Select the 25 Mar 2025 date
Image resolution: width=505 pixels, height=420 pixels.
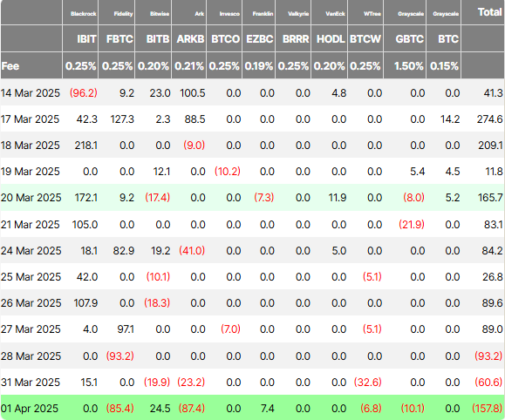coord(31,276)
